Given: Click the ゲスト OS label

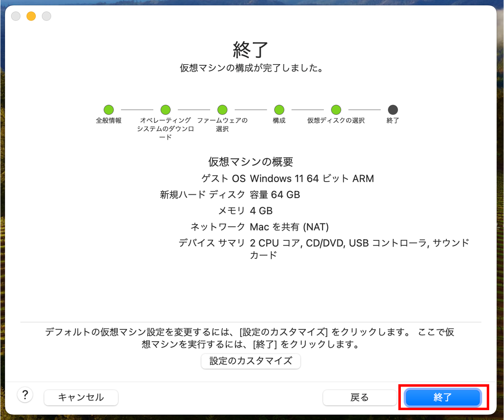Looking at the screenshot, I should [x=223, y=179].
